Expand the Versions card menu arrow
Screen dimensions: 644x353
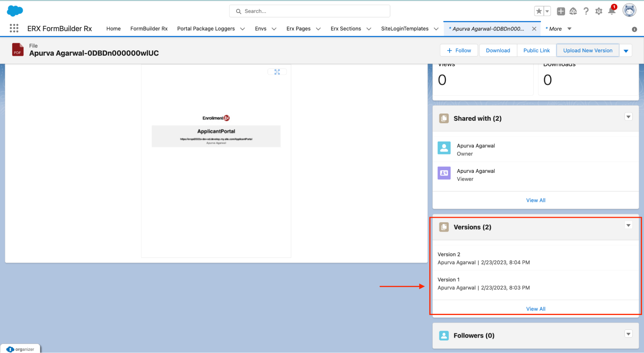click(x=628, y=225)
